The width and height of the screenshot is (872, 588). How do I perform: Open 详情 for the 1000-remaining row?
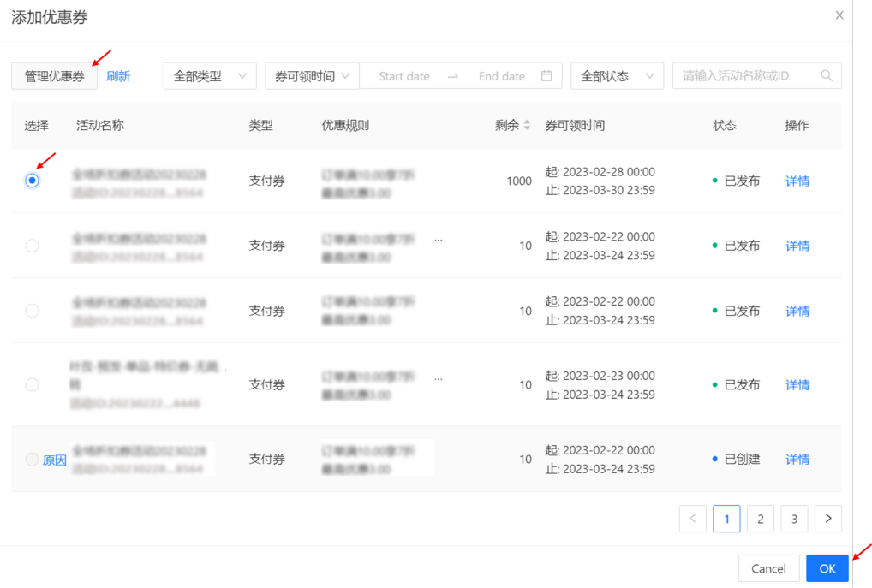pos(797,181)
